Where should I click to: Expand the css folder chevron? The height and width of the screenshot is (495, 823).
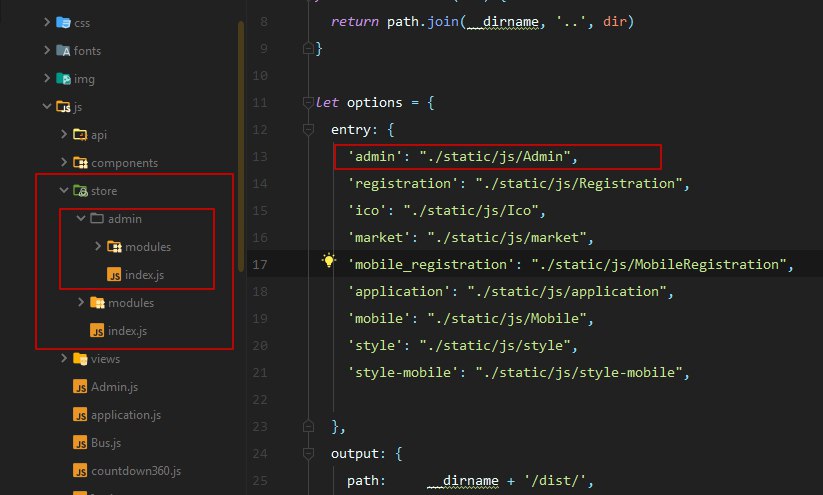click(x=47, y=22)
